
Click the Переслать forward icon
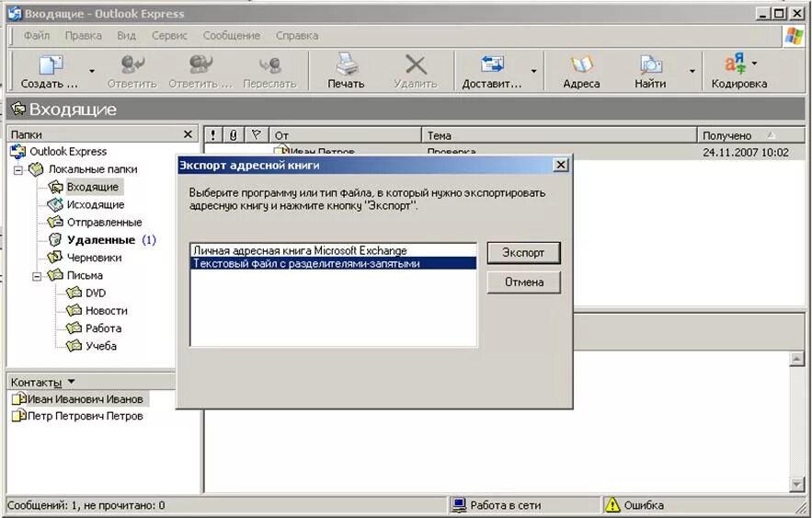tap(269, 65)
